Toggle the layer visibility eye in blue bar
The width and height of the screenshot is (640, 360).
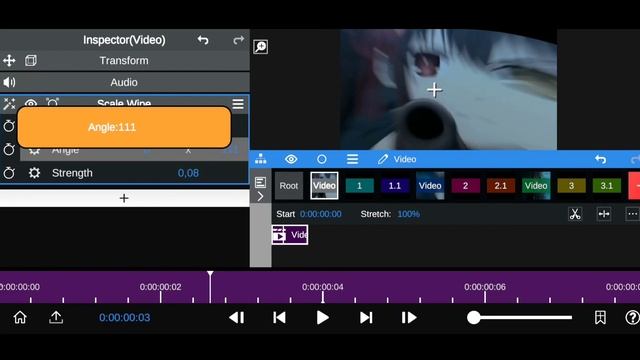(291, 159)
